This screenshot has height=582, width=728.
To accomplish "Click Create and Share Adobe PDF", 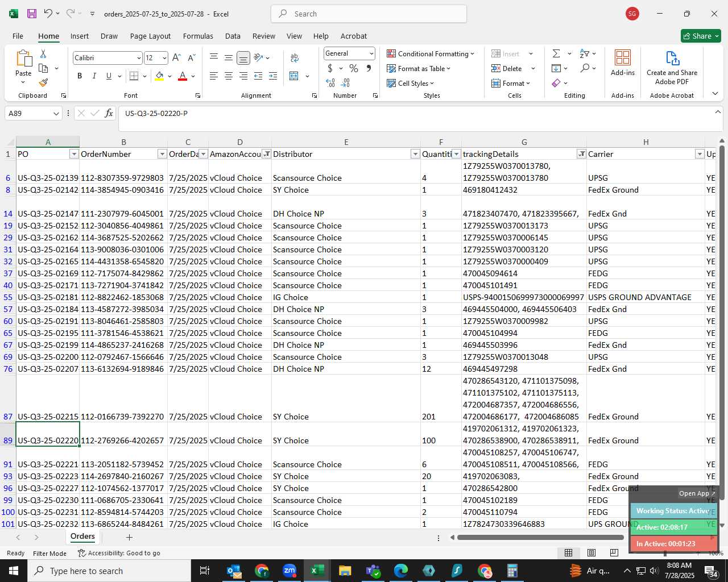I will pyautogui.click(x=672, y=68).
